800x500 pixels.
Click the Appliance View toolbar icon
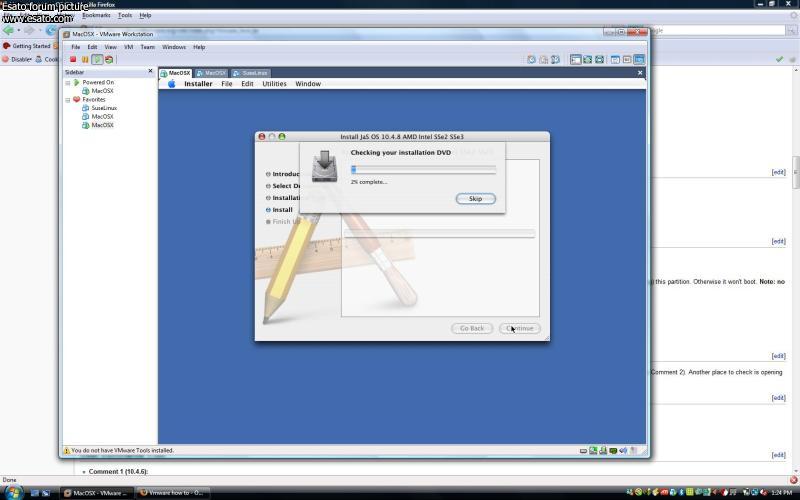pos(627,60)
